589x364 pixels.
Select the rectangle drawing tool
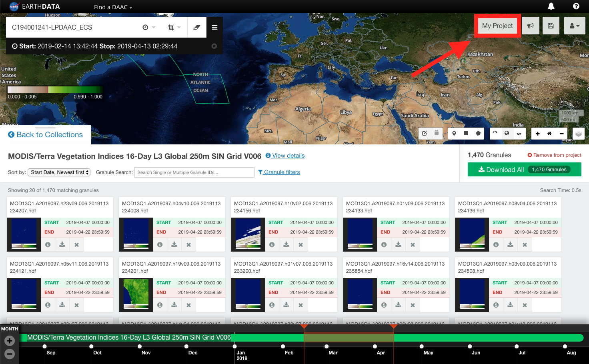(466, 133)
